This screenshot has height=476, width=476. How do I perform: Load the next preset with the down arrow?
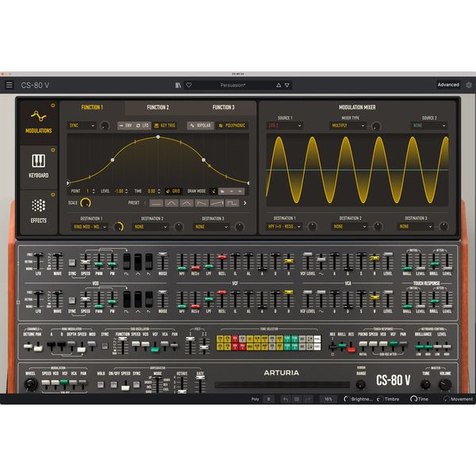tap(287, 86)
